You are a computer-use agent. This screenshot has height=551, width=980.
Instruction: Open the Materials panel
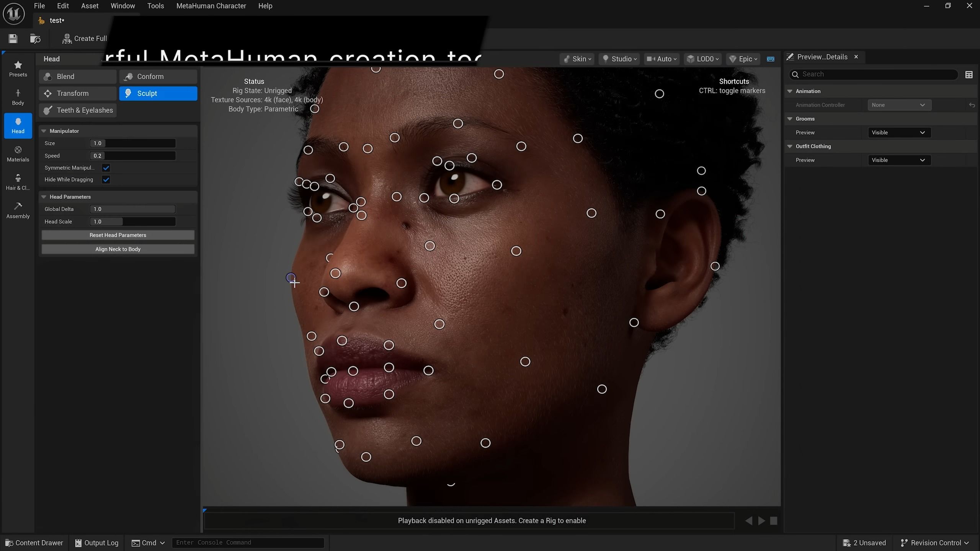click(18, 153)
